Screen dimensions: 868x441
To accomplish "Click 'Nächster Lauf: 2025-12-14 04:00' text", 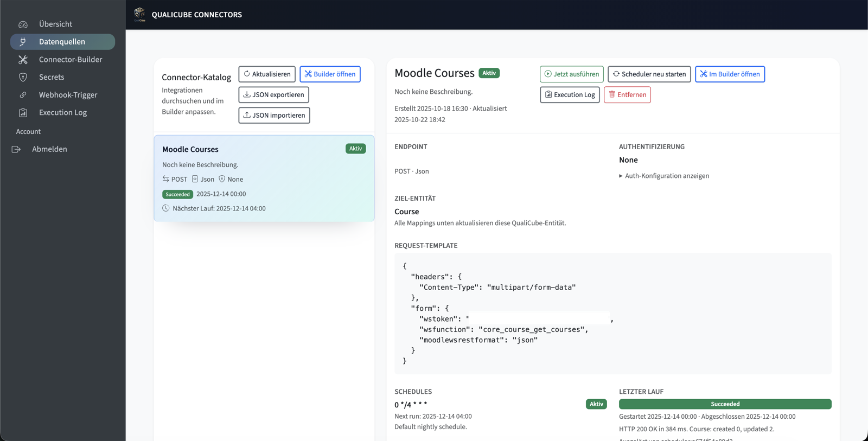I will click(x=219, y=208).
